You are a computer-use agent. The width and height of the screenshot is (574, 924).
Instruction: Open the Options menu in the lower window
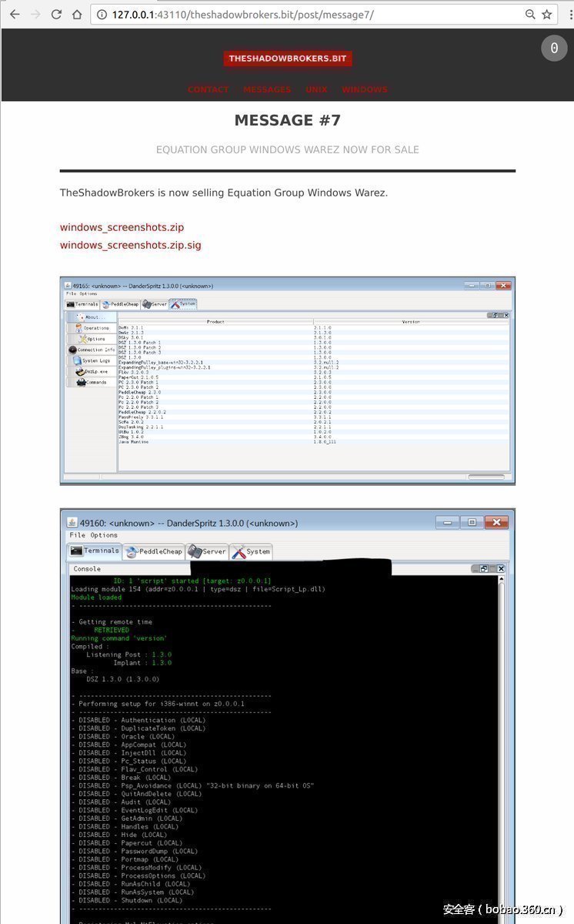(x=104, y=535)
